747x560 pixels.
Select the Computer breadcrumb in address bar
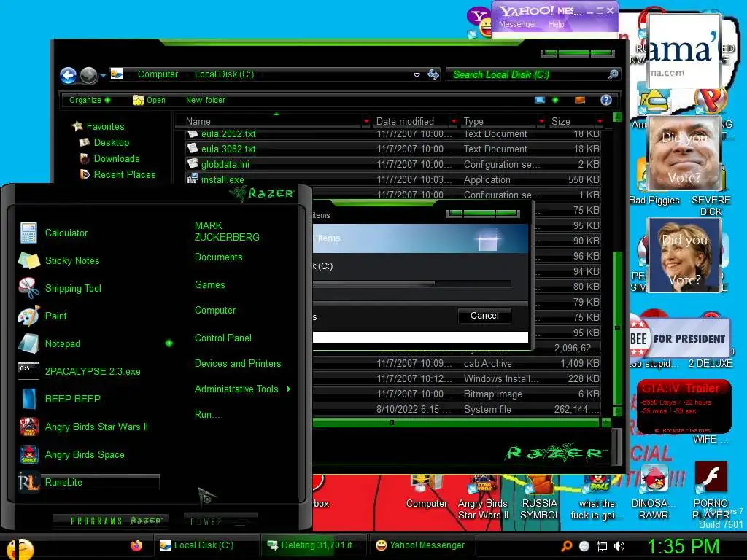158,74
